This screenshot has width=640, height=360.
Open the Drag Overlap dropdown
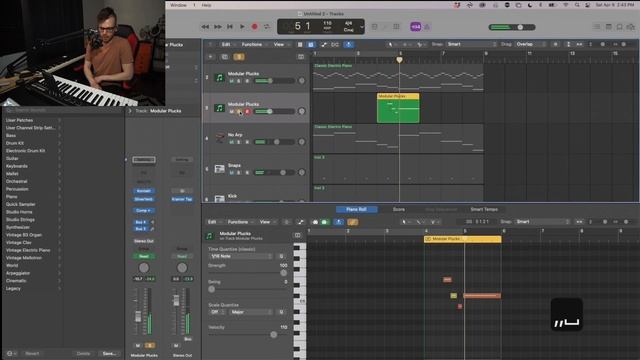click(531, 44)
